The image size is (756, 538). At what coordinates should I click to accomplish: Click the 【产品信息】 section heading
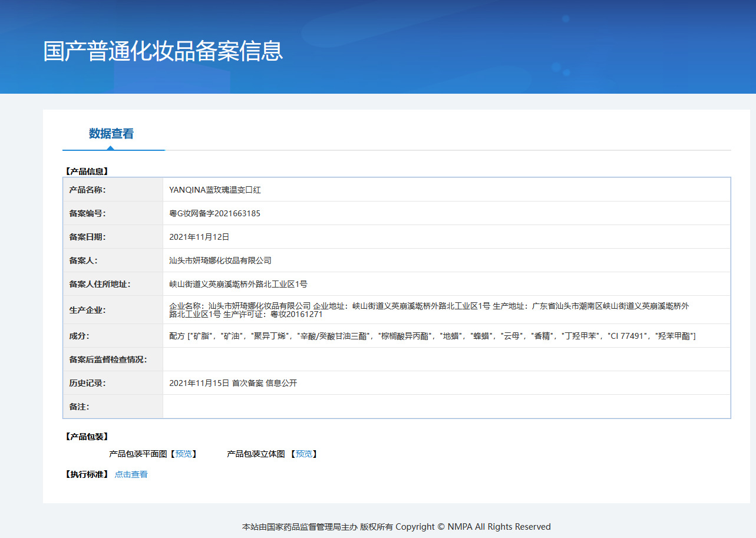click(x=86, y=171)
